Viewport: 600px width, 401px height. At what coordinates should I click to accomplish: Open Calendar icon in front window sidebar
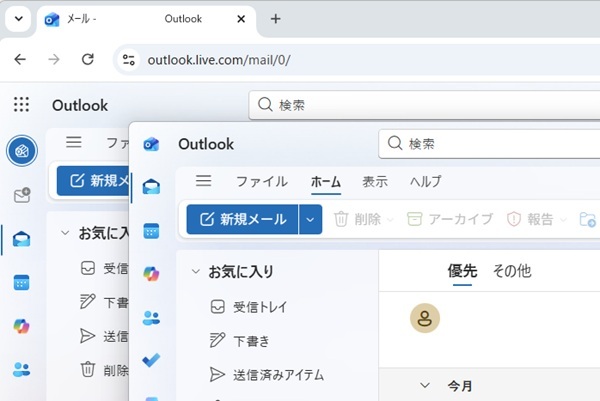pos(151,231)
